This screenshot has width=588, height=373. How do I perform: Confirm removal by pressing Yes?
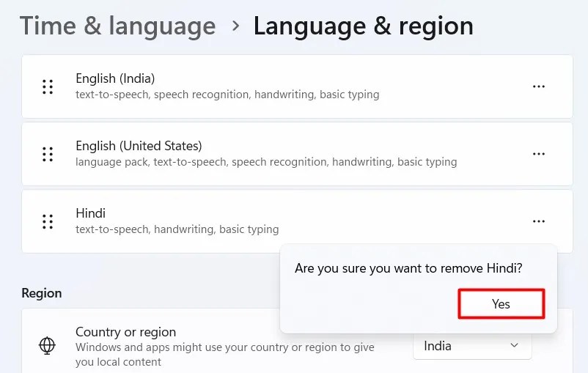click(x=501, y=303)
